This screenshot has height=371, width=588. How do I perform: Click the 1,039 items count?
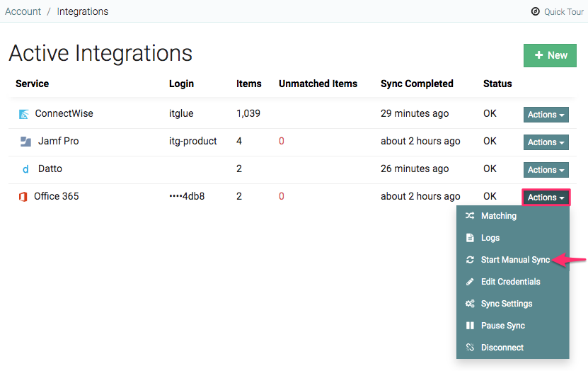248,113
